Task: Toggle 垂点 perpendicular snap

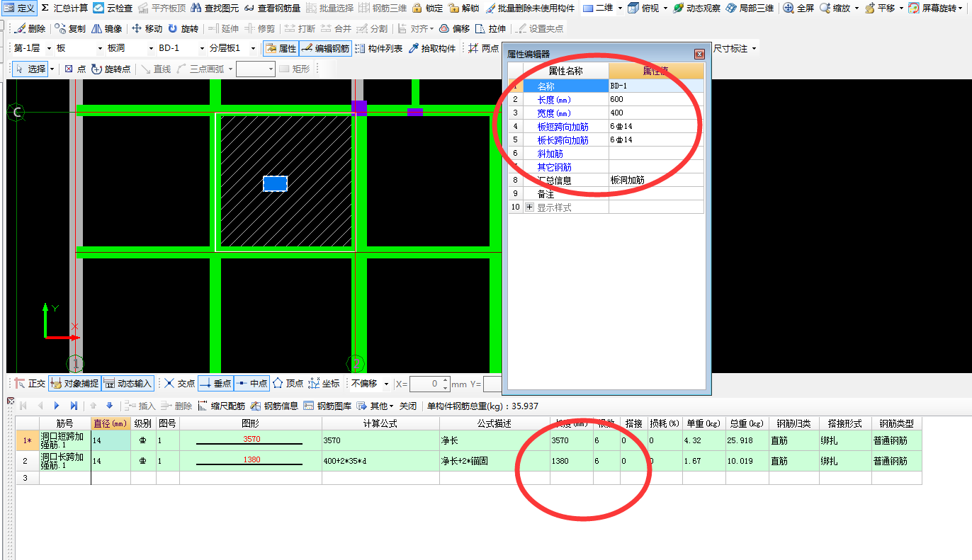Action: pos(215,383)
